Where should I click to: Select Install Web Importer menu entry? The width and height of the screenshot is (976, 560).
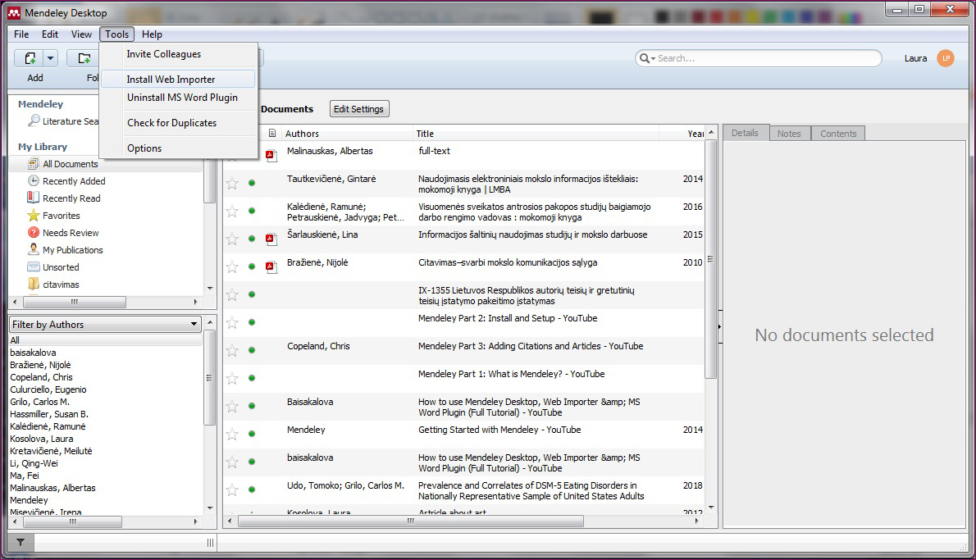pos(171,80)
